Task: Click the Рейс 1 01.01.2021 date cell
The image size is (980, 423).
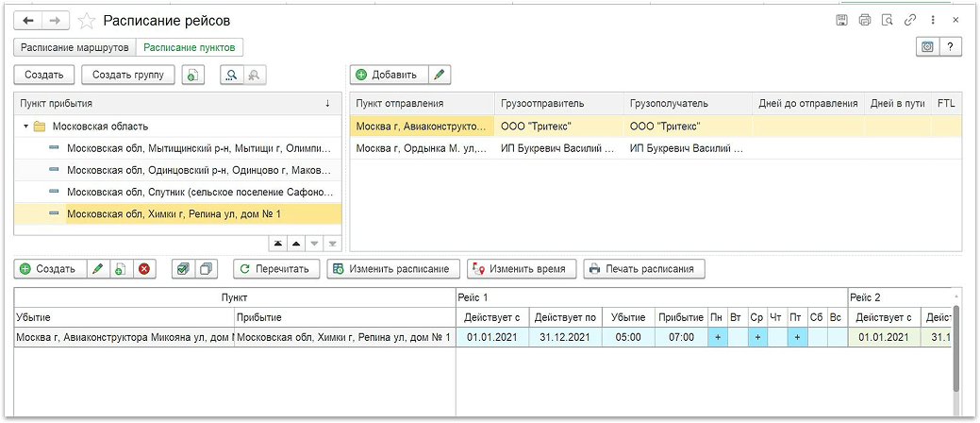Action: tap(492, 337)
